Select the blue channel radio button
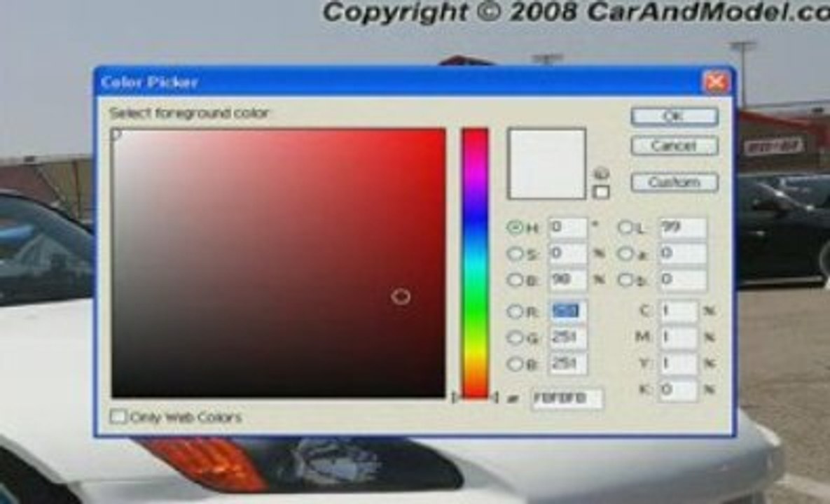The image size is (830, 504). click(x=515, y=364)
